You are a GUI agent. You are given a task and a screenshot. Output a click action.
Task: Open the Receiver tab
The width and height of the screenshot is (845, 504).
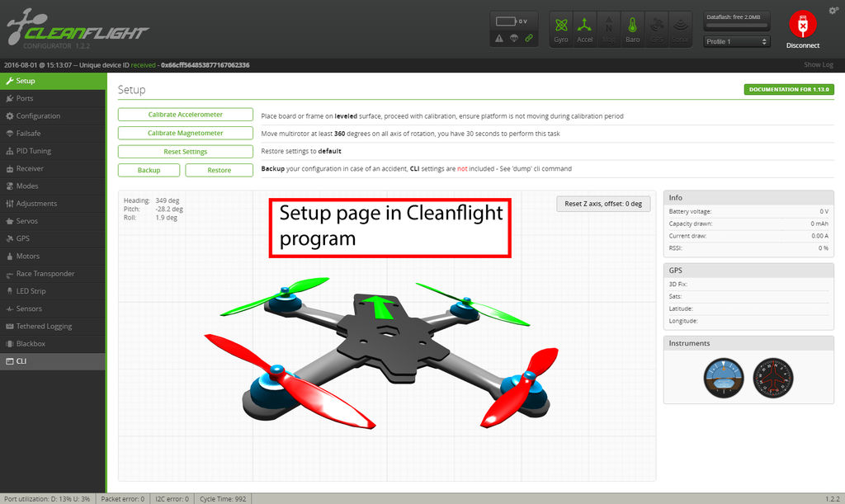pyautogui.click(x=53, y=168)
